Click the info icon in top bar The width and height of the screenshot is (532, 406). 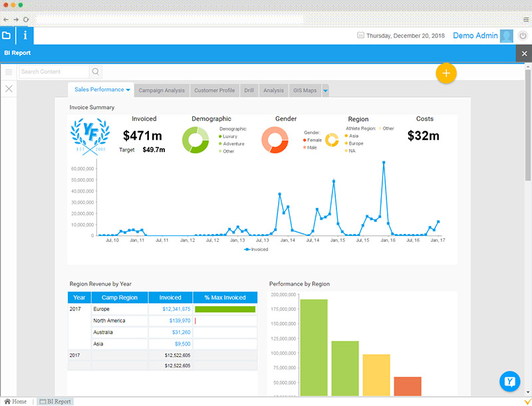pyautogui.click(x=25, y=36)
